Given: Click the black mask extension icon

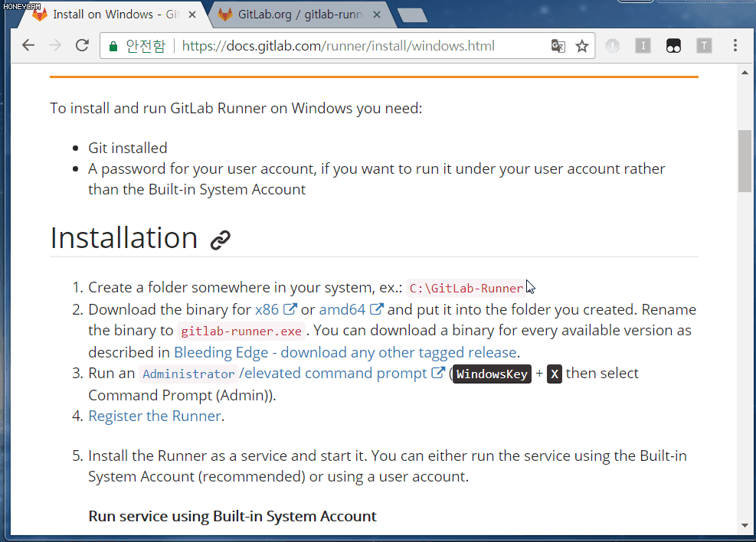Looking at the screenshot, I should 673,46.
